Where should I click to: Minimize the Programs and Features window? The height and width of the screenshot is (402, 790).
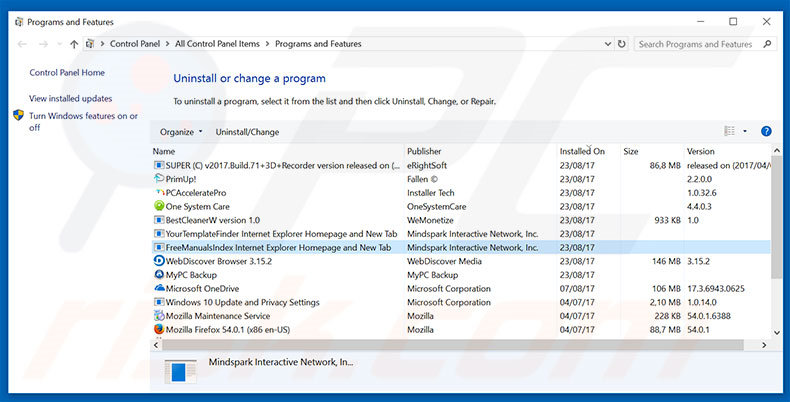tap(701, 22)
